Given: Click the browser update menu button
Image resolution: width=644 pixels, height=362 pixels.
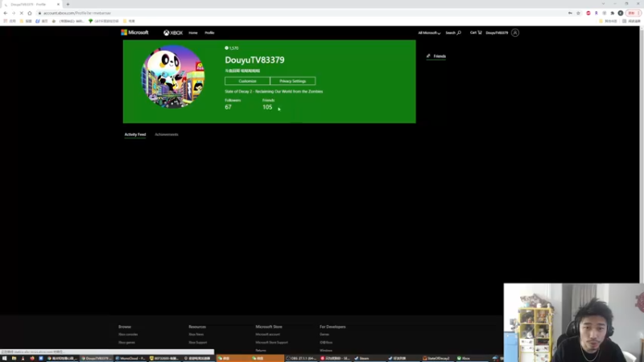Looking at the screenshot, I should point(633,13).
